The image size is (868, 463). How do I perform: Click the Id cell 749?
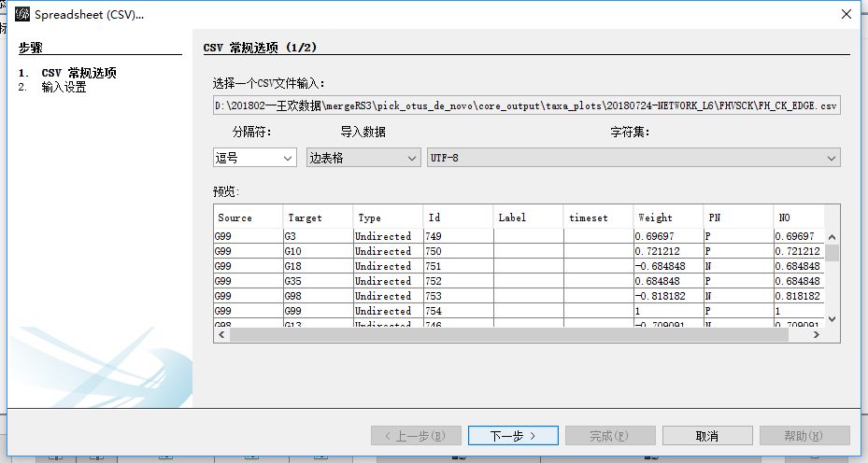459,236
